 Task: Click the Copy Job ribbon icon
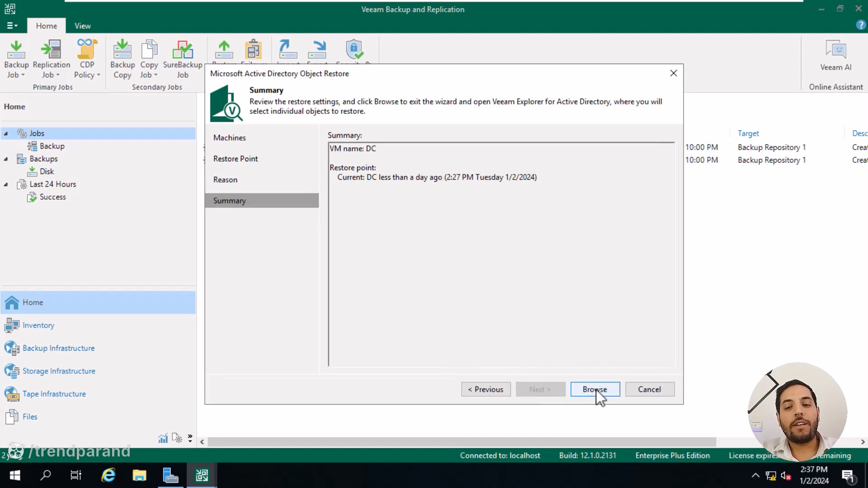pyautogui.click(x=149, y=50)
